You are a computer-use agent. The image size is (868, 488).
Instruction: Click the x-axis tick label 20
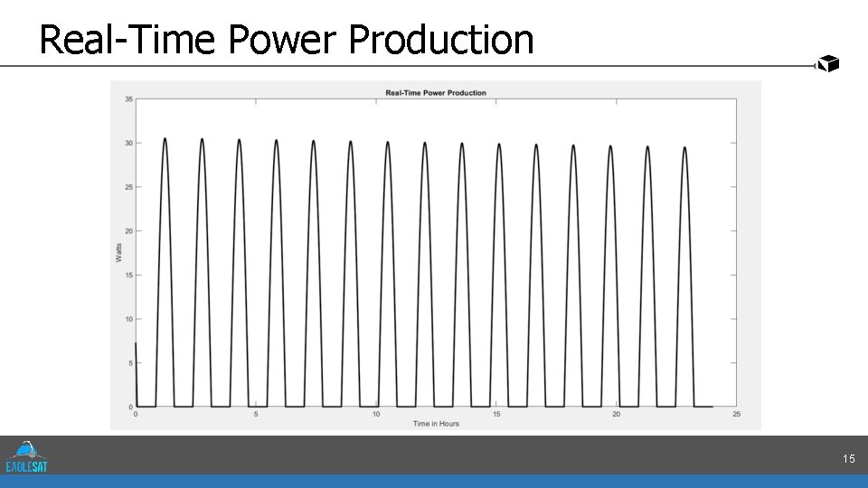[616, 415]
